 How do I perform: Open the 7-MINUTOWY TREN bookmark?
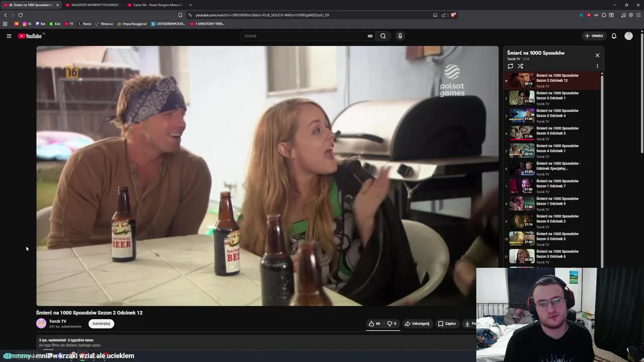pos(207,24)
